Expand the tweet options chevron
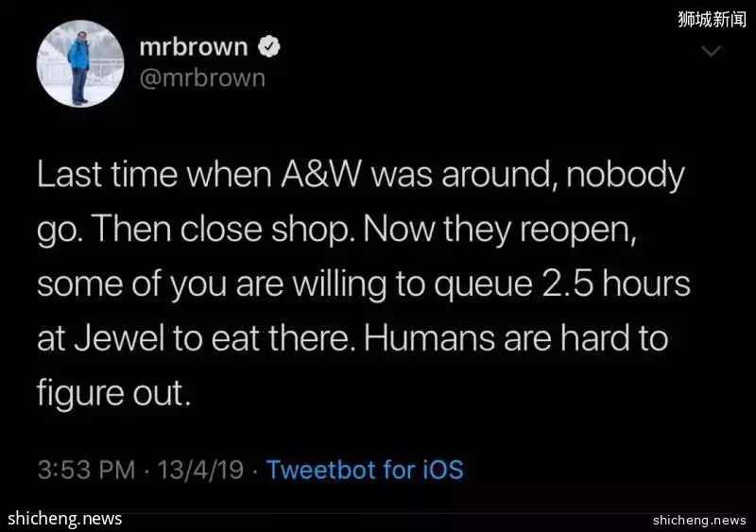Image resolution: width=756 pixels, height=532 pixels. pos(711,51)
